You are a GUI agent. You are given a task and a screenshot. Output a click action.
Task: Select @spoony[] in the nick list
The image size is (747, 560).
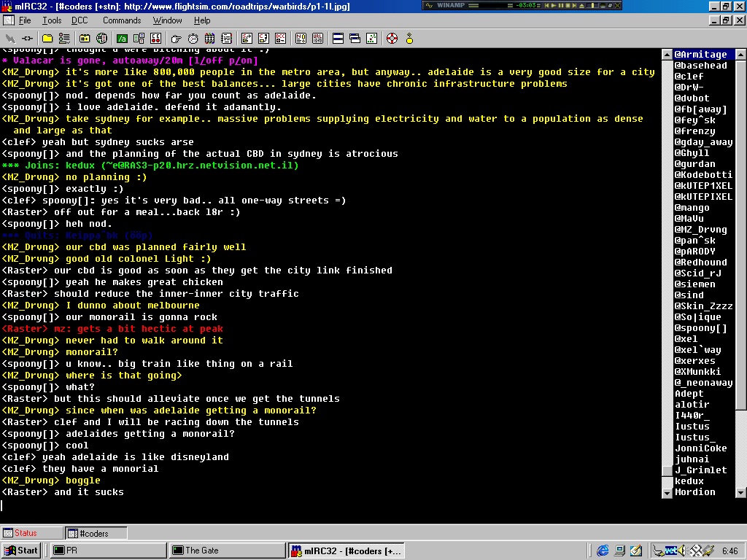click(700, 328)
